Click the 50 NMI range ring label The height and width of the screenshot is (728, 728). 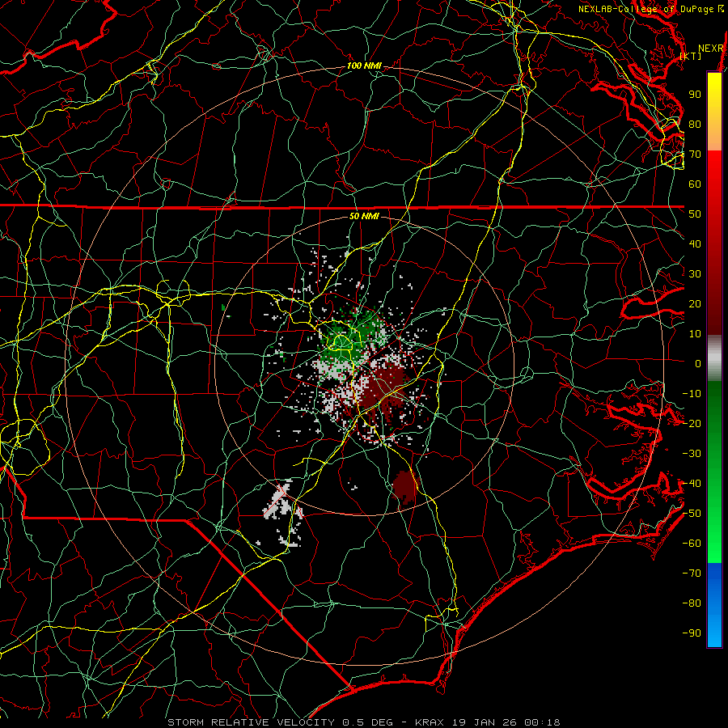[364, 216]
